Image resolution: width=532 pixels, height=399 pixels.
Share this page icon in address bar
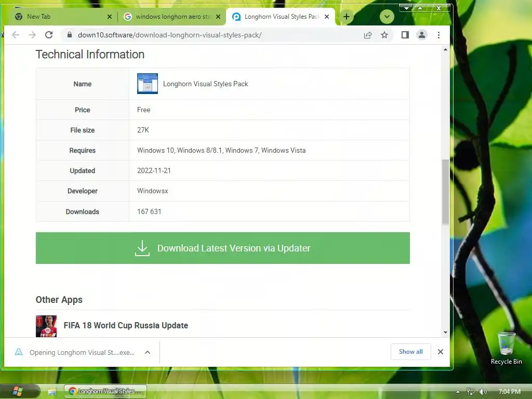(368, 35)
